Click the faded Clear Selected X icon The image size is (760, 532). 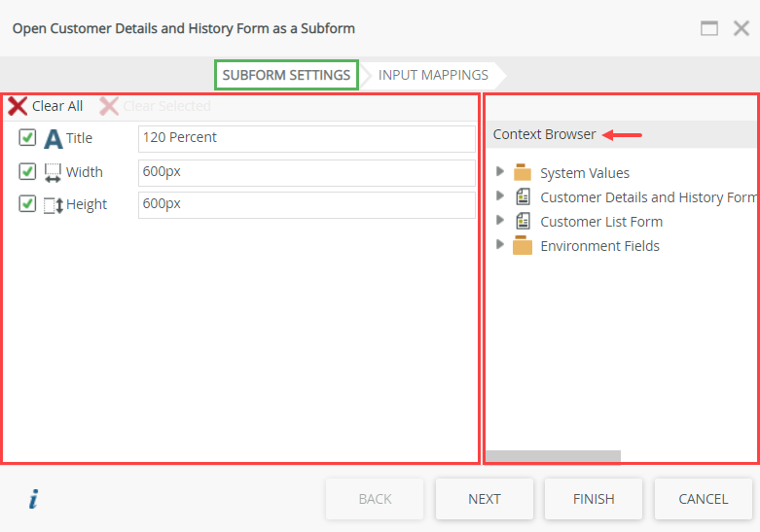pyautogui.click(x=109, y=106)
